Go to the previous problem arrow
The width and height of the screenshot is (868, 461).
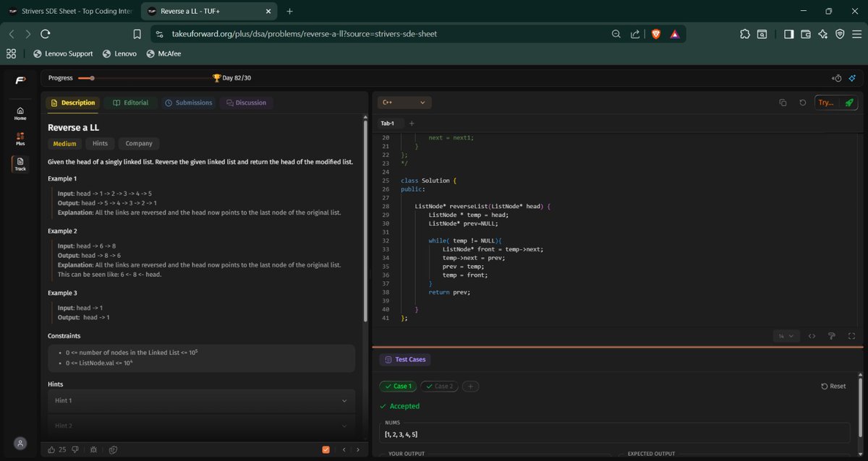345,449
